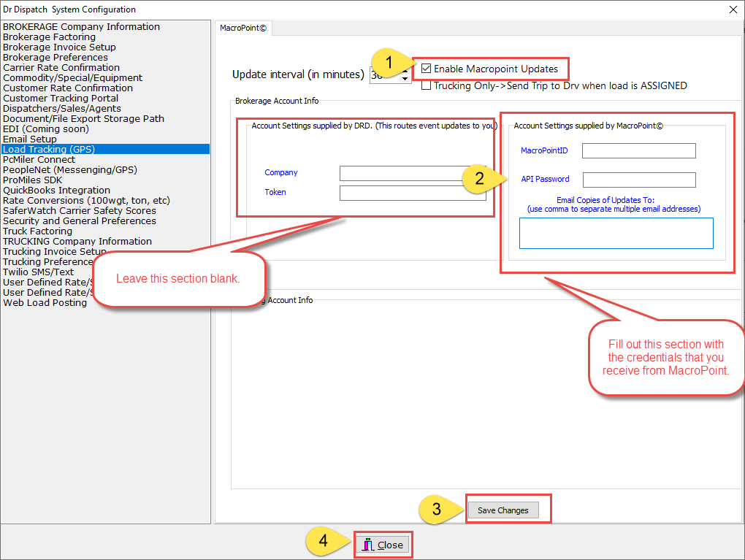The image size is (745, 560).
Task: Select TRUCKING Company Information
Action: (x=77, y=241)
